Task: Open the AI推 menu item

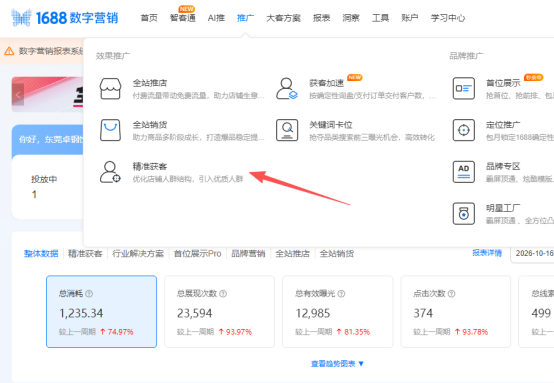Action: (x=216, y=18)
